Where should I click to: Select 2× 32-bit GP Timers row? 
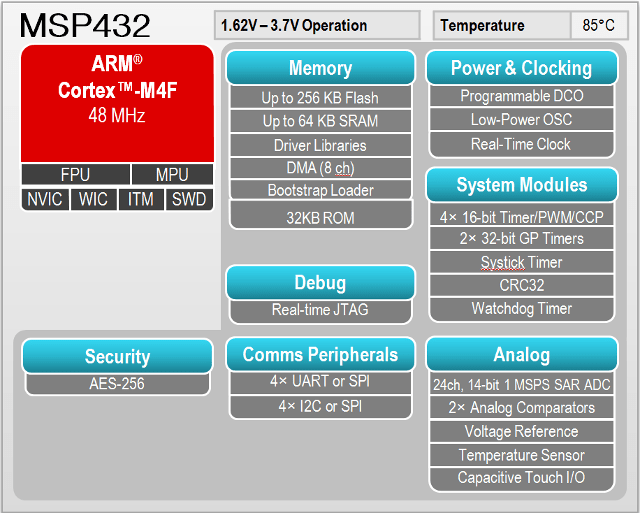pyautogui.click(x=522, y=238)
